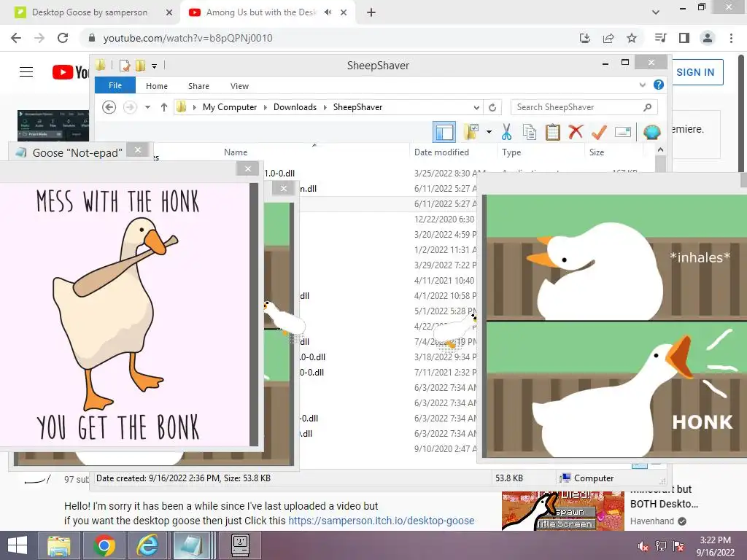Open Classic Shell settings shell icon
Image resolution: width=747 pixels, height=560 pixels.
(651, 131)
